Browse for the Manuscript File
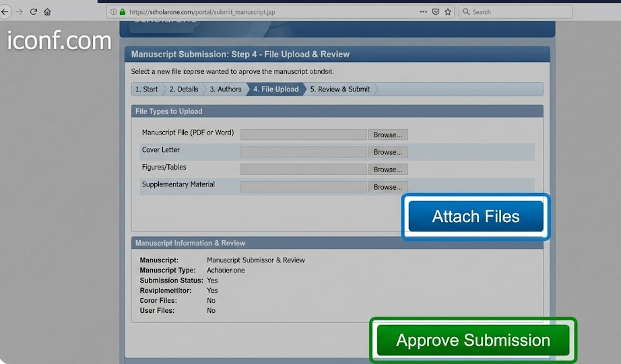 [x=388, y=135]
